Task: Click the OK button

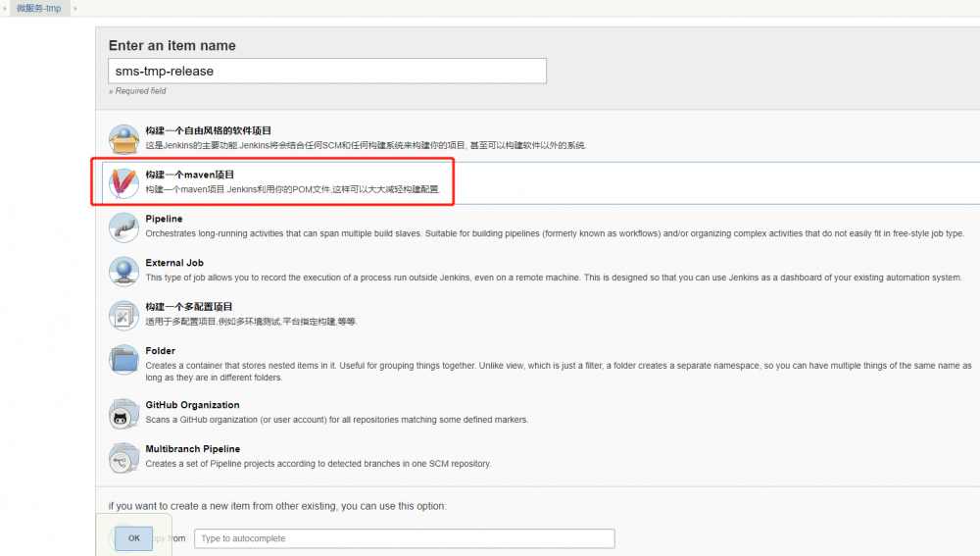Action: click(133, 538)
